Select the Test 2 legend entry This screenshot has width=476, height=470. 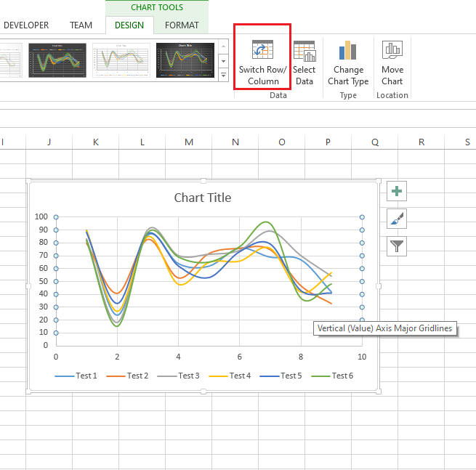coord(127,376)
